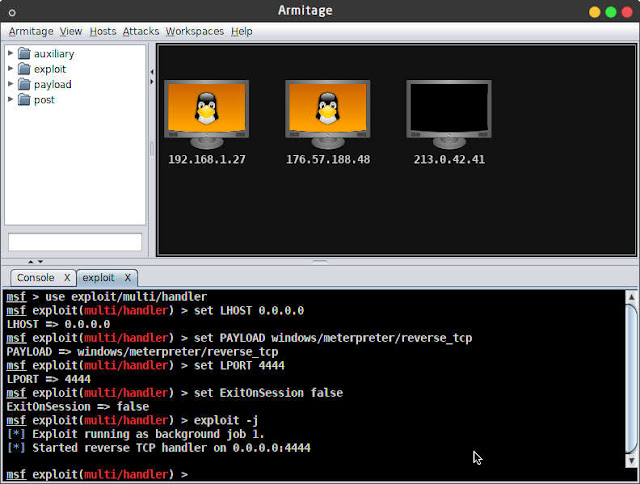The height and width of the screenshot is (484, 640).
Task: Open the Hosts menu
Action: 103,31
